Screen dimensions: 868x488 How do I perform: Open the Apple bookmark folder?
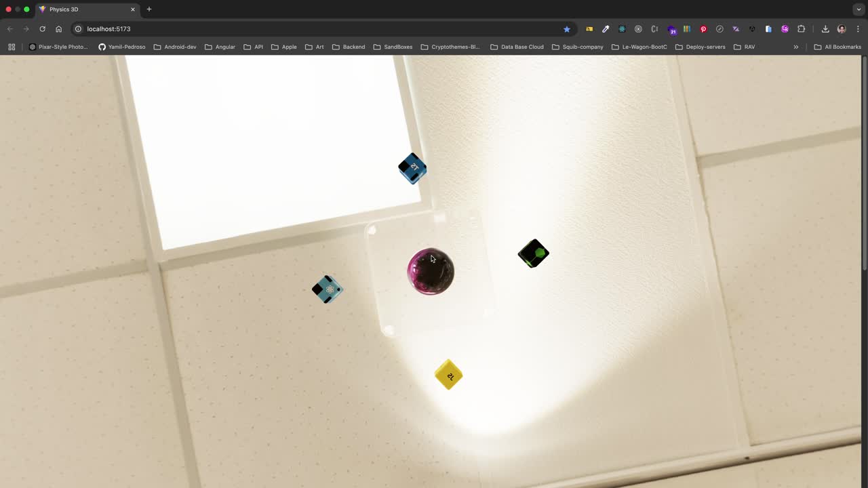click(284, 47)
